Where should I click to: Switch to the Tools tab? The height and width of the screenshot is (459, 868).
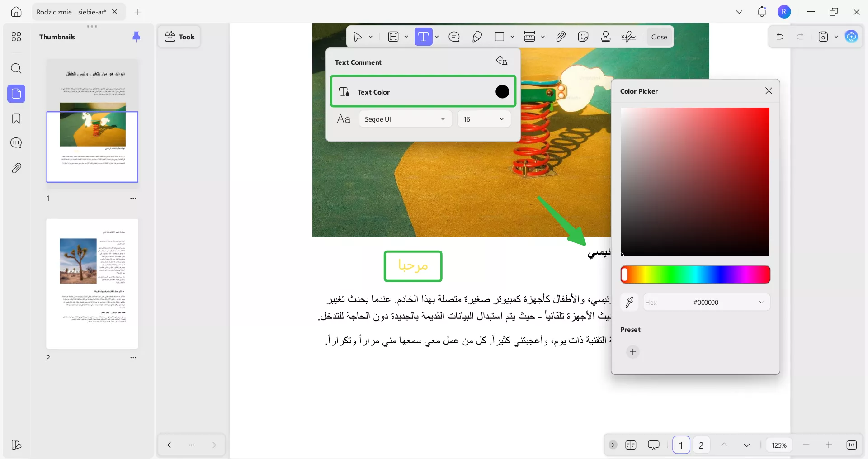(x=179, y=37)
